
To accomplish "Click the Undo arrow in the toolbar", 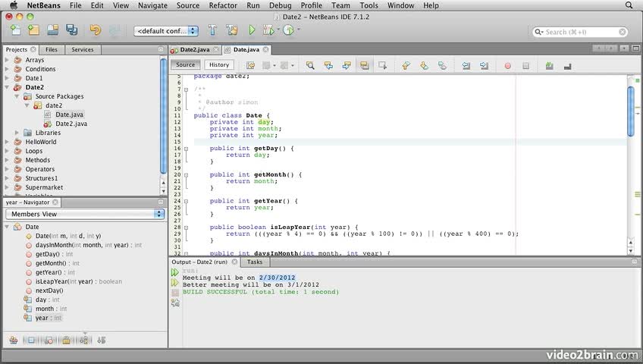I will (x=95, y=30).
